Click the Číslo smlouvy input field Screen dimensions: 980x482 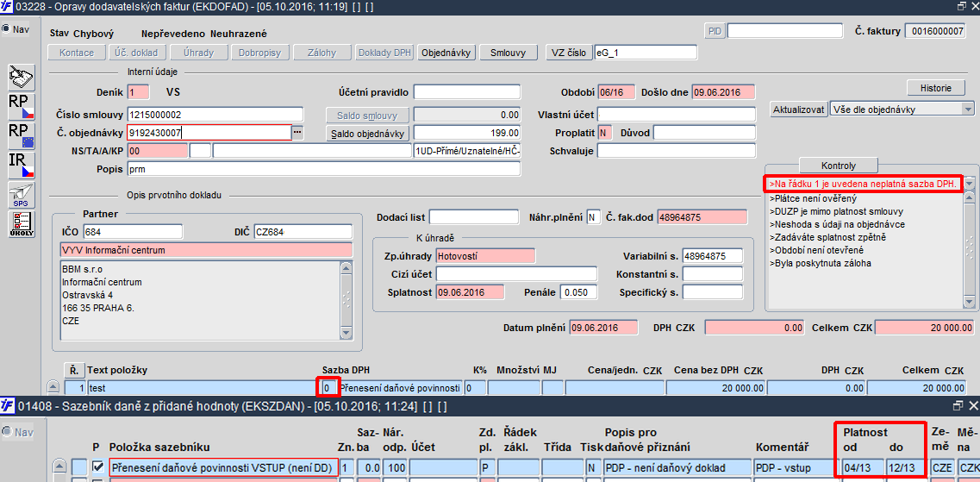214,115
